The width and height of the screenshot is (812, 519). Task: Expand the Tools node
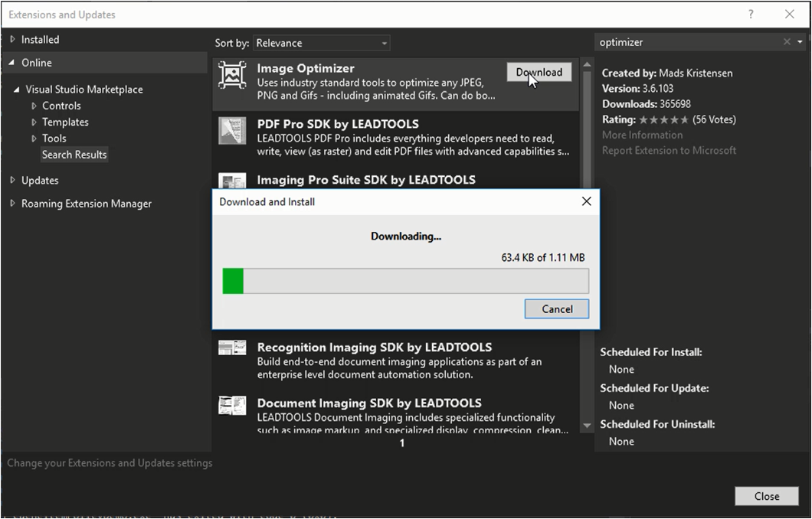(34, 138)
